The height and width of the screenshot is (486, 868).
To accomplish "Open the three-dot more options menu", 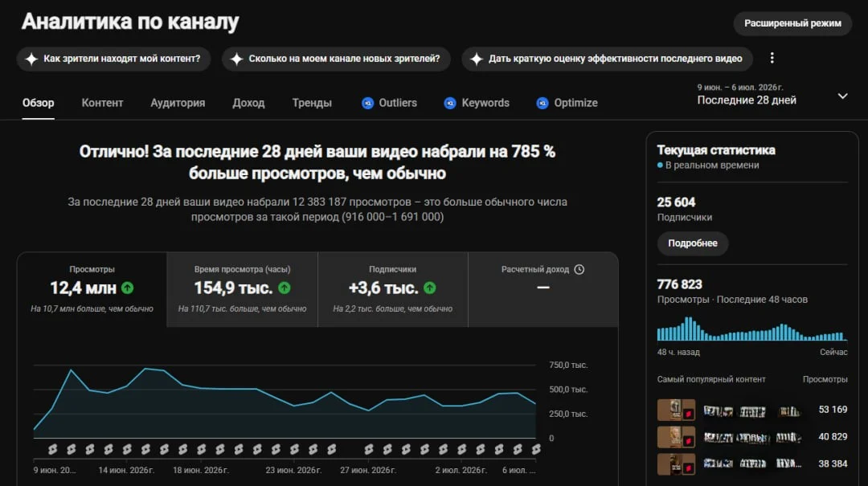I will pos(772,58).
